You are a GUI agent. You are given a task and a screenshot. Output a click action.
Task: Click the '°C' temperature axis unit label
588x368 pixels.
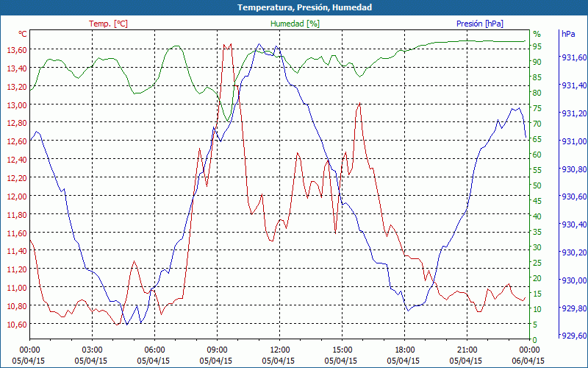pyautogui.click(x=23, y=34)
